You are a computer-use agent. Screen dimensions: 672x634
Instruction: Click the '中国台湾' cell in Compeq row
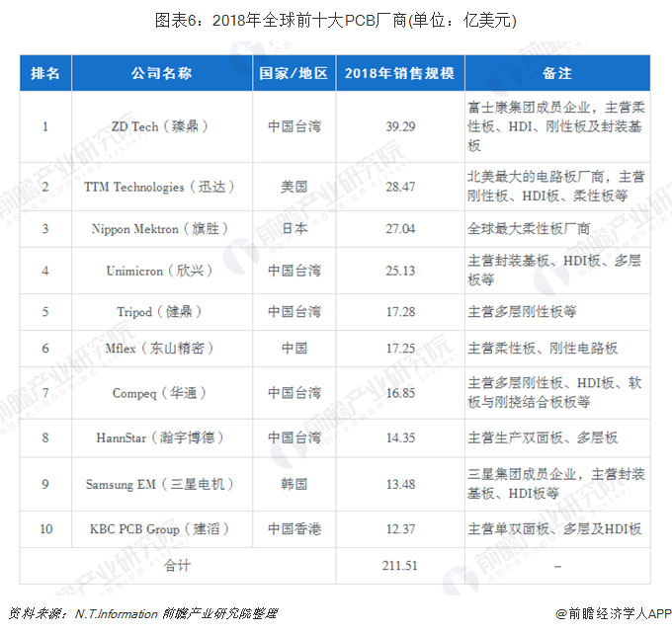pos(294,393)
